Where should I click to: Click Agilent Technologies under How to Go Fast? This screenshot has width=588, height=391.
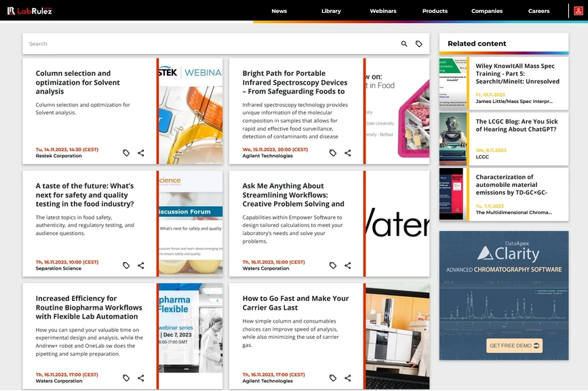click(267, 381)
